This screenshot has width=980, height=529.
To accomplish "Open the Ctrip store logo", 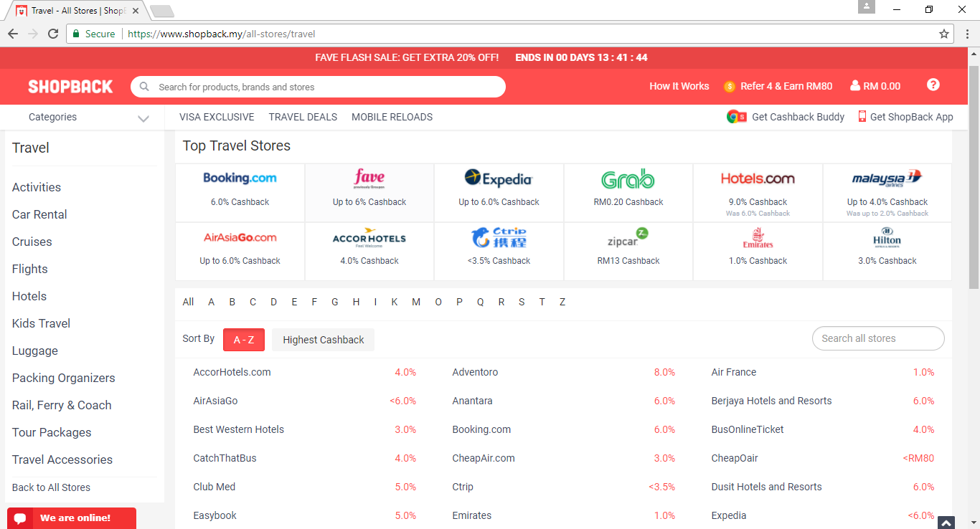I will pos(499,237).
